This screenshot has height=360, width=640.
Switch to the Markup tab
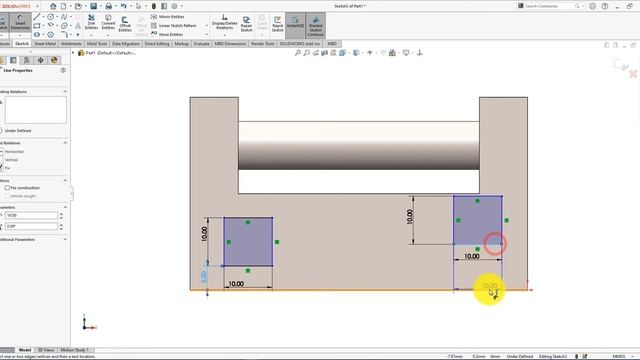182,44
